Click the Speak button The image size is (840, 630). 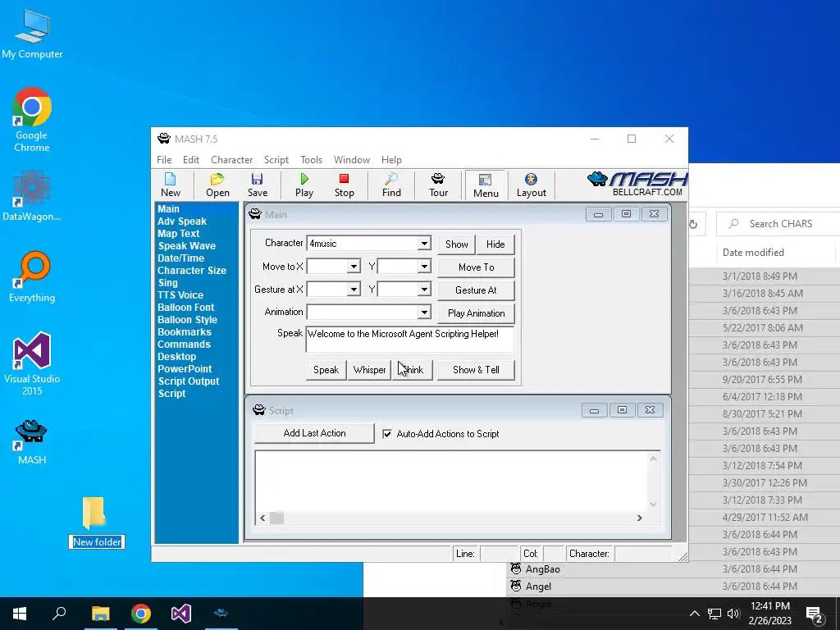point(326,370)
